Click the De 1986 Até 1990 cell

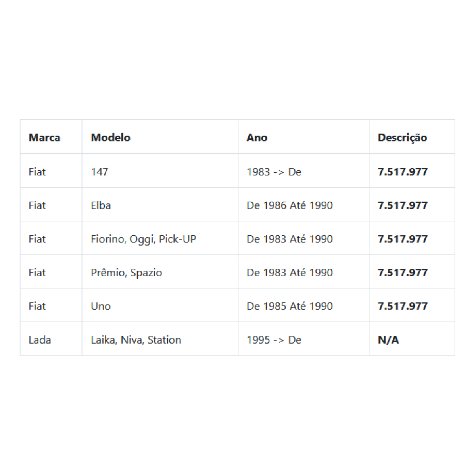click(303, 205)
